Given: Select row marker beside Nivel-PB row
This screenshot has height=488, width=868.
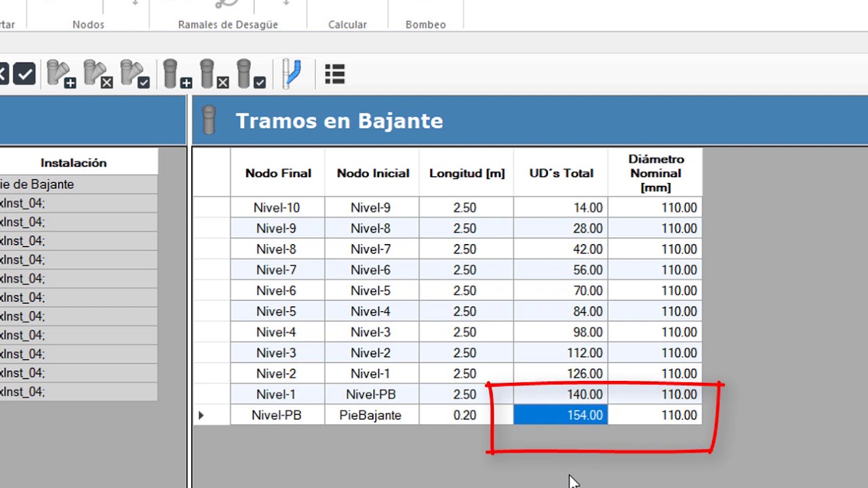Looking at the screenshot, I should tap(212, 415).
